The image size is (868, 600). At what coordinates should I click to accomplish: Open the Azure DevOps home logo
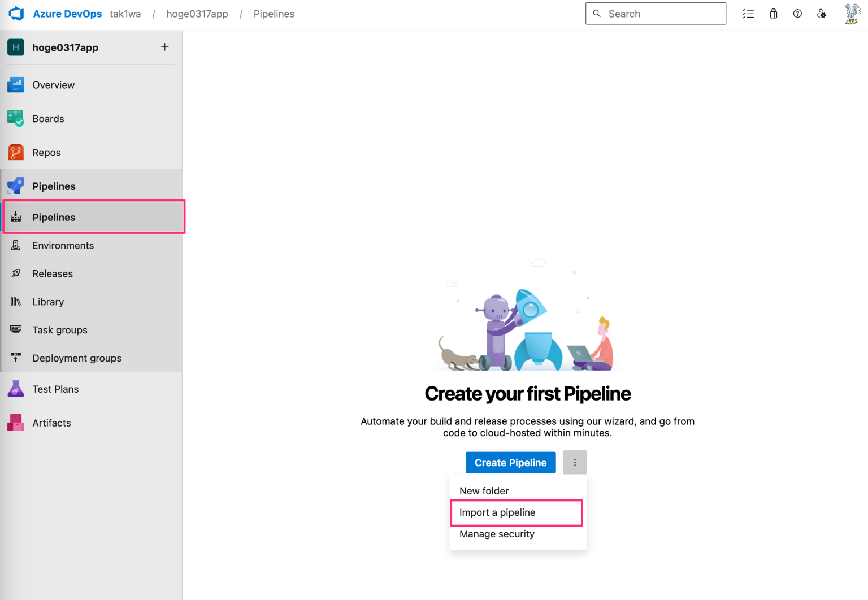[x=16, y=13]
